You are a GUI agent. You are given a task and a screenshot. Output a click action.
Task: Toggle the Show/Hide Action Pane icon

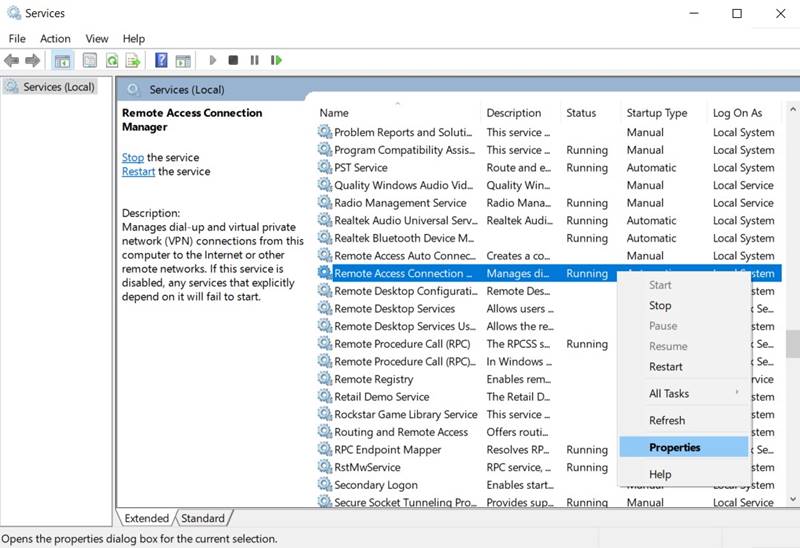[x=183, y=61]
